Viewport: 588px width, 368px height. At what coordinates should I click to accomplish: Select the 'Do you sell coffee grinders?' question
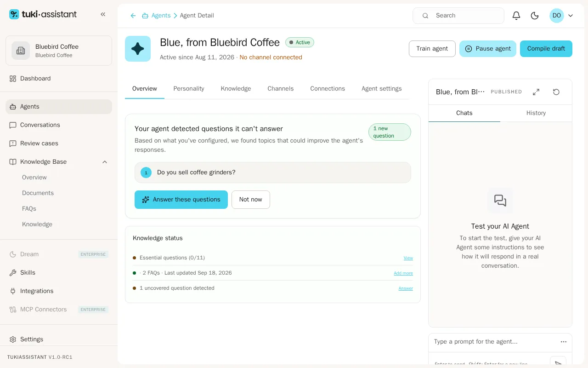(273, 172)
